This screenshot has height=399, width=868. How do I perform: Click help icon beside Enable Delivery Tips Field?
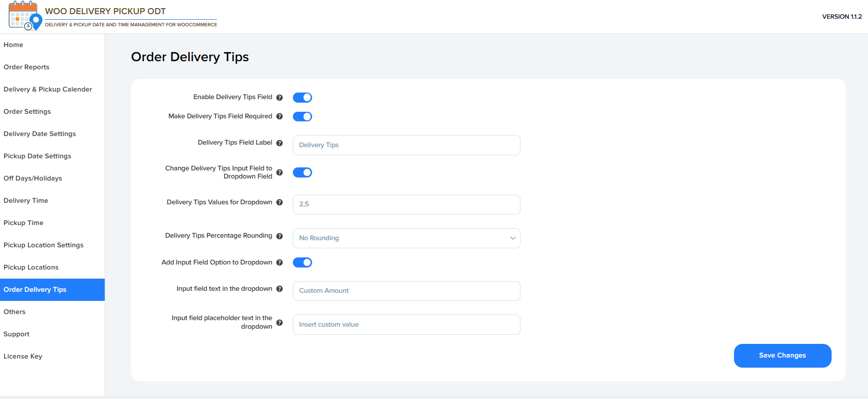coord(279,98)
